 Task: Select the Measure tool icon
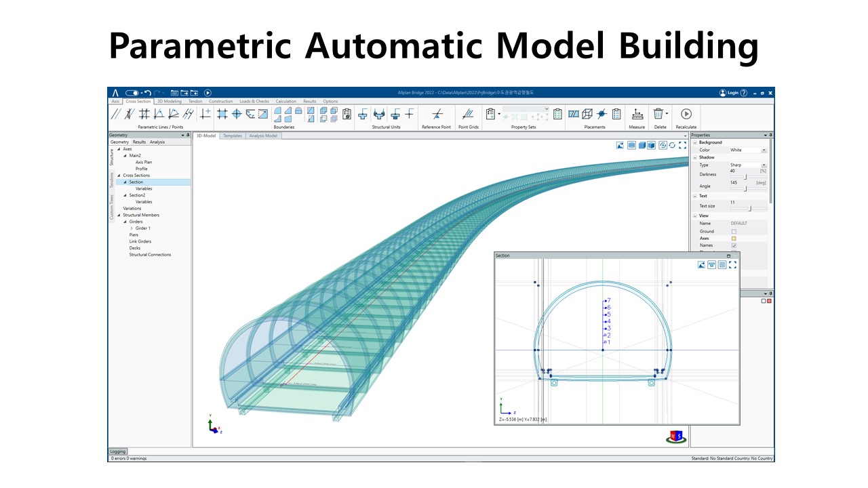pos(637,114)
